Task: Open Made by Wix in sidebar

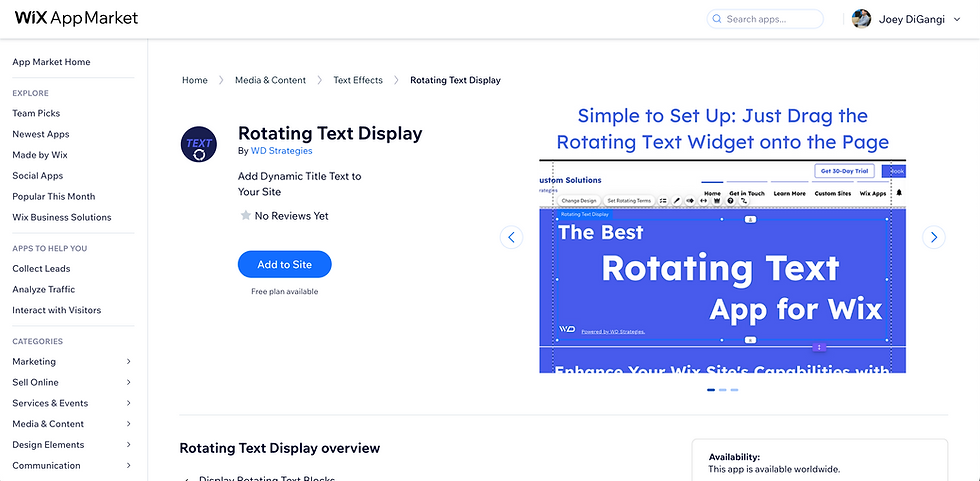Action: (40, 155)
